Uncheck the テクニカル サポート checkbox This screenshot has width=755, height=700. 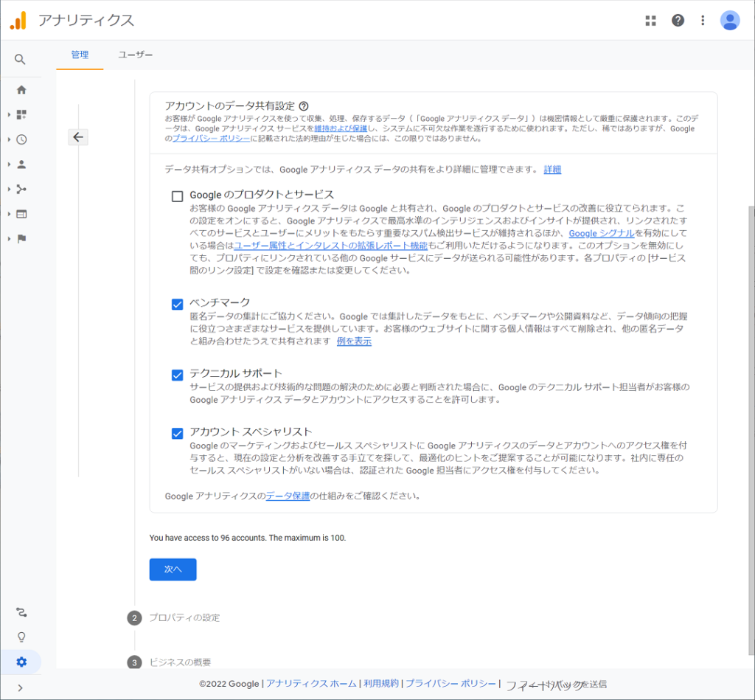177,375
